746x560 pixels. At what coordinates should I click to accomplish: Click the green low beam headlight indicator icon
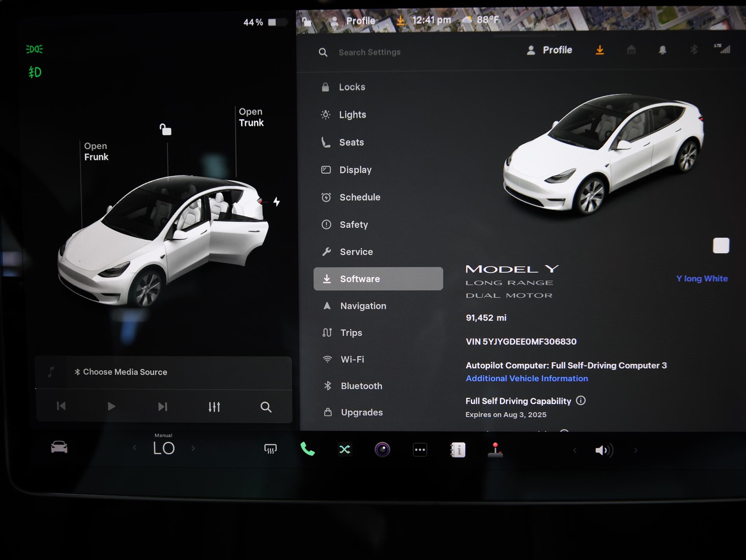click(35, 72)
